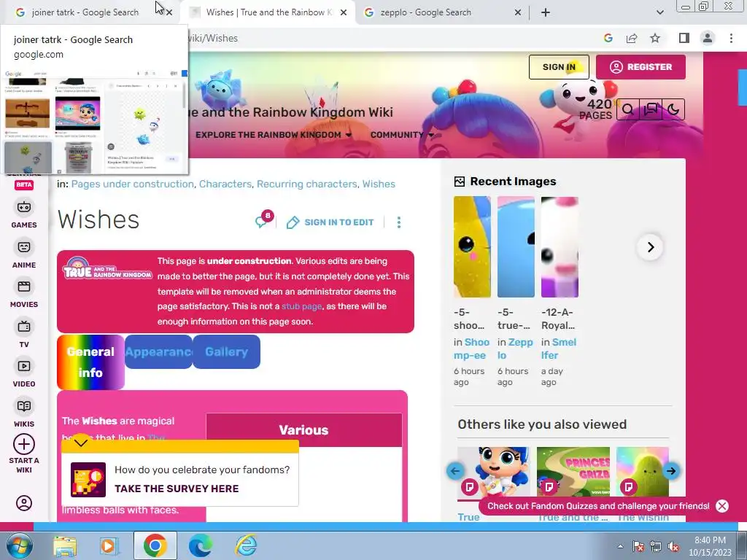Select the Gallery tab
747x560 pixels.
coord(226,352)
